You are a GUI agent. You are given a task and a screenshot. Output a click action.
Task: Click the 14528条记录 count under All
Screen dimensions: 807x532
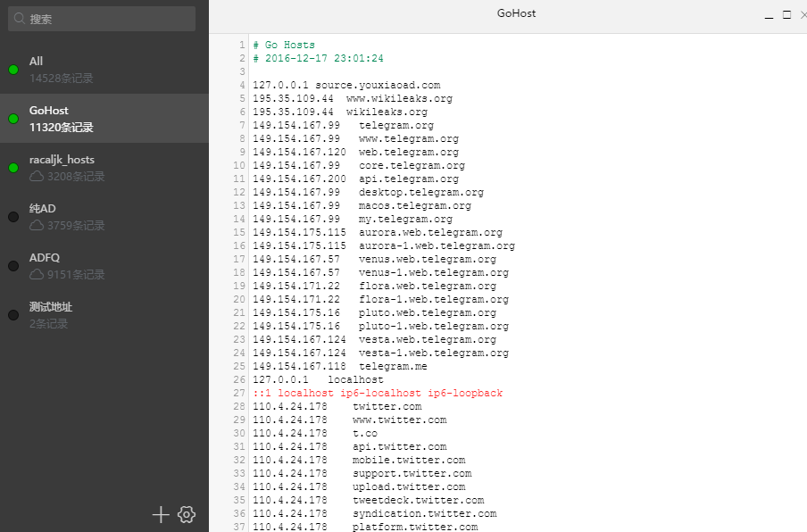pyautogui.click(x=62, y=79)
